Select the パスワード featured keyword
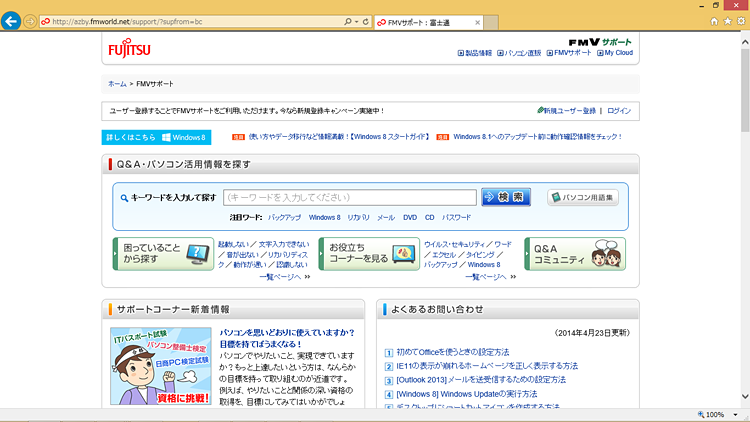The height and width of the screenshot is (422, 750). [456, 217]
